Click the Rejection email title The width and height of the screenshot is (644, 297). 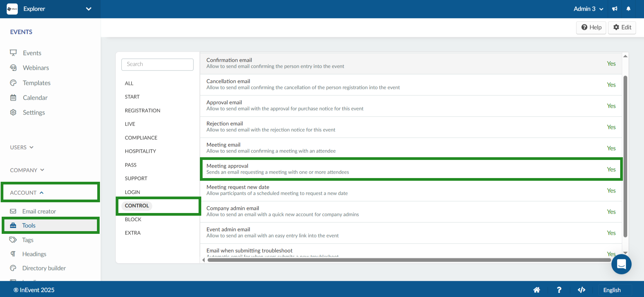[224, 124]
